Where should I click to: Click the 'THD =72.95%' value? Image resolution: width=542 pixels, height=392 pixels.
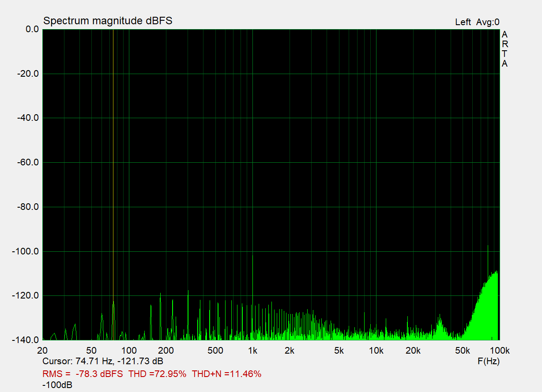click(158, 374)
